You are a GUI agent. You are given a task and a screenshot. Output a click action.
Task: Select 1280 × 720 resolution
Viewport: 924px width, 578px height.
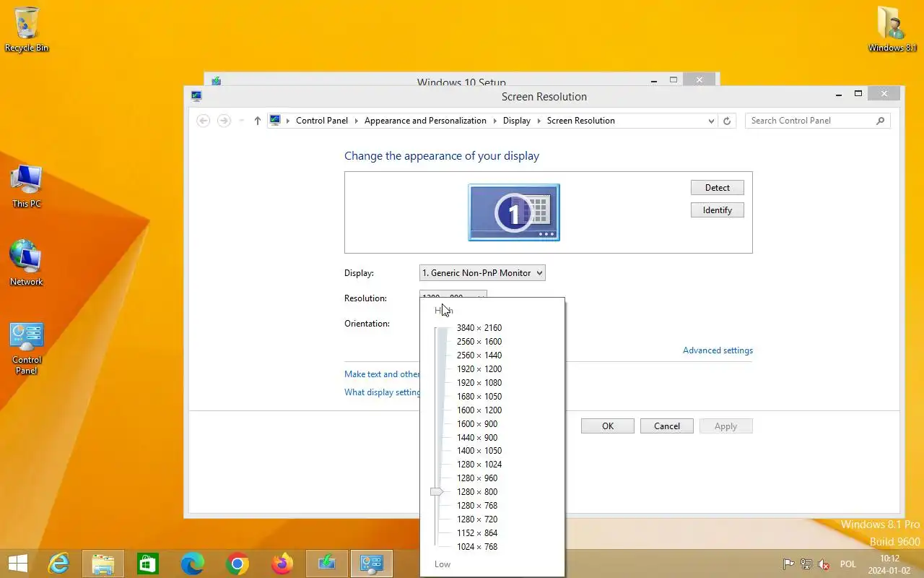click(477, 519)
